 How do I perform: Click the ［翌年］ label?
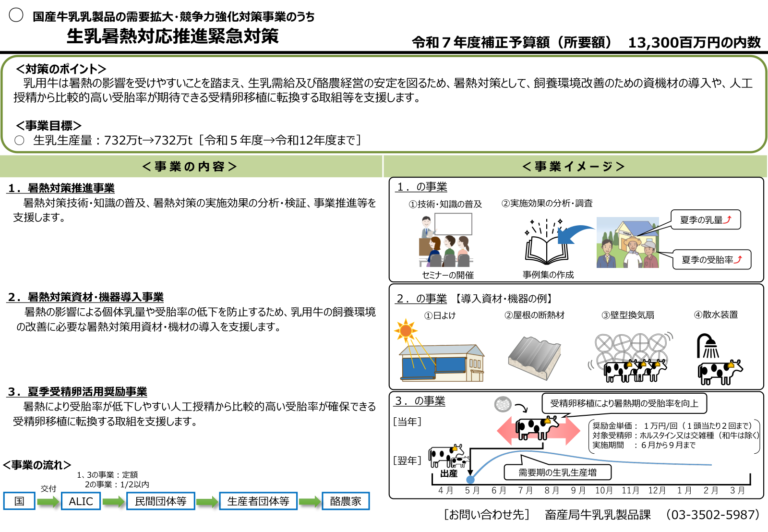click(408, 460)
